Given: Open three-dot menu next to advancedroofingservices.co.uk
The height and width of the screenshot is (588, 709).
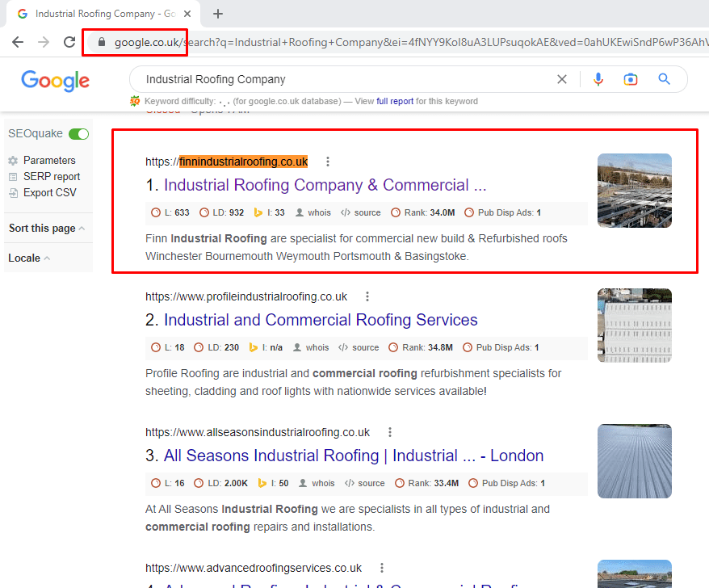Looking at the screenshot, I should click(382, 568).
